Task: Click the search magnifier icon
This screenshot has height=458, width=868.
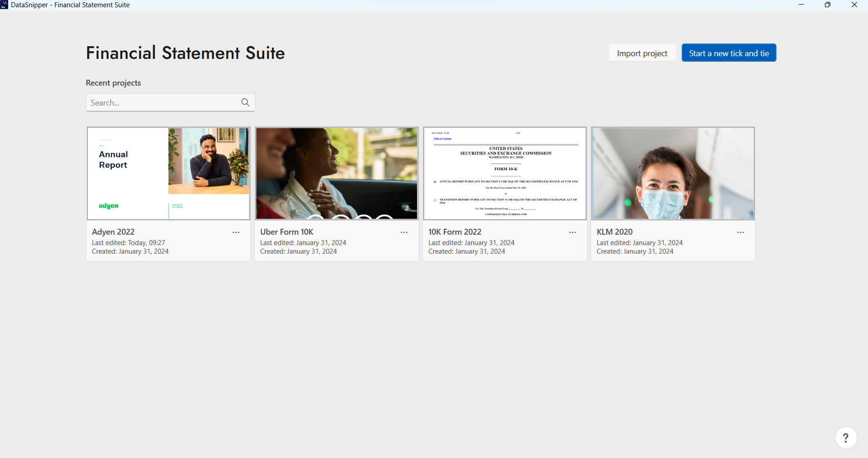Action: (x=245, y=102)
